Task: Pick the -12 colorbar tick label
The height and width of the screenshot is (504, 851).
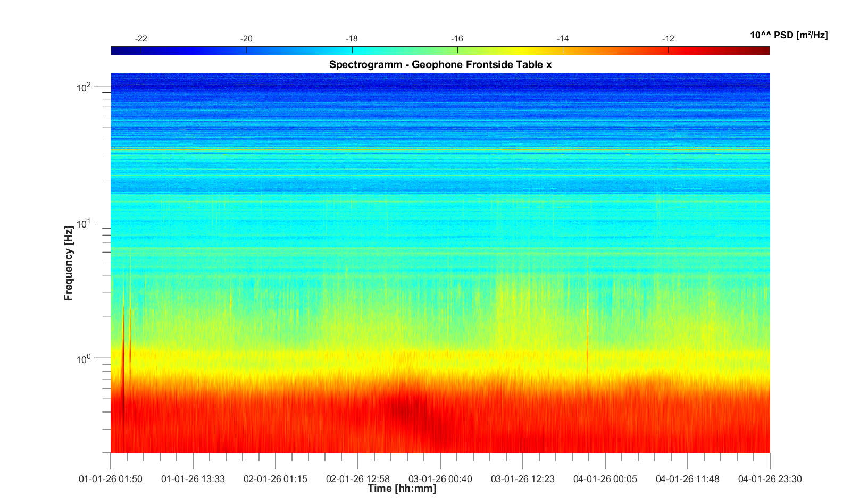Action: point(668,39)
